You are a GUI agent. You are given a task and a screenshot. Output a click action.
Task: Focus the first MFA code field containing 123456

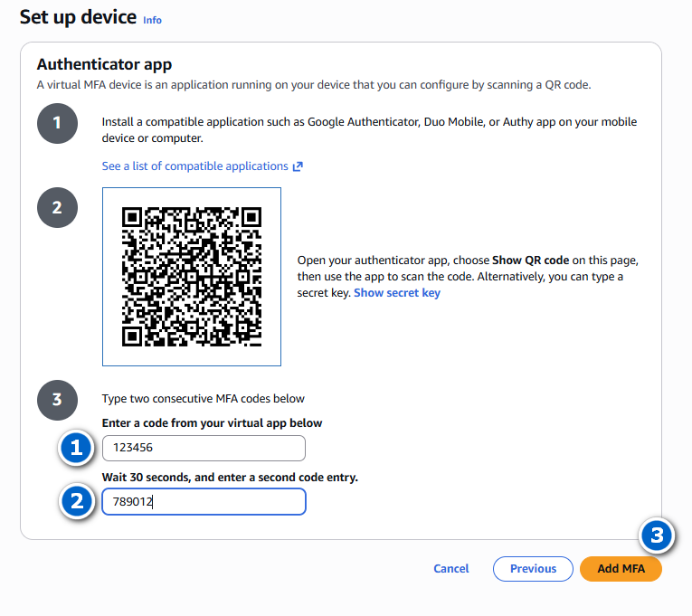pyautogui.click(x=204, y=449)
